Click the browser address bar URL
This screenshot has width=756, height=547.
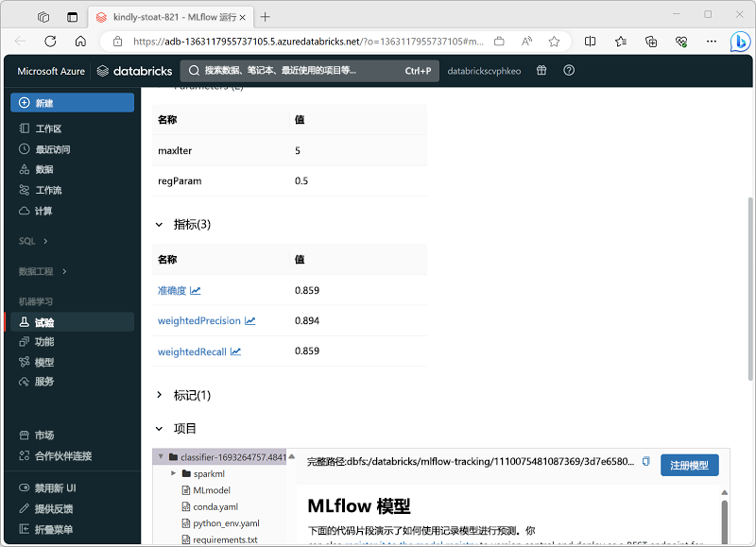(309, 42)
